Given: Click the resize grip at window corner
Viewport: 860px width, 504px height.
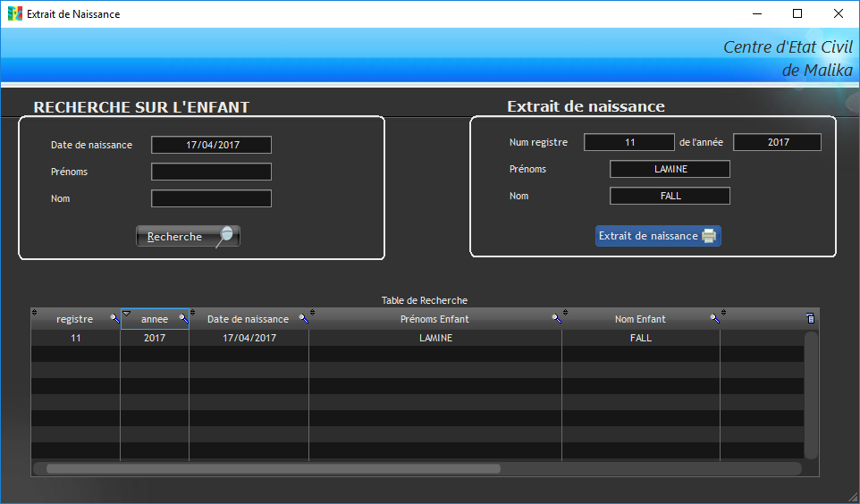Looking at the screenshot, I should point(852,497).
